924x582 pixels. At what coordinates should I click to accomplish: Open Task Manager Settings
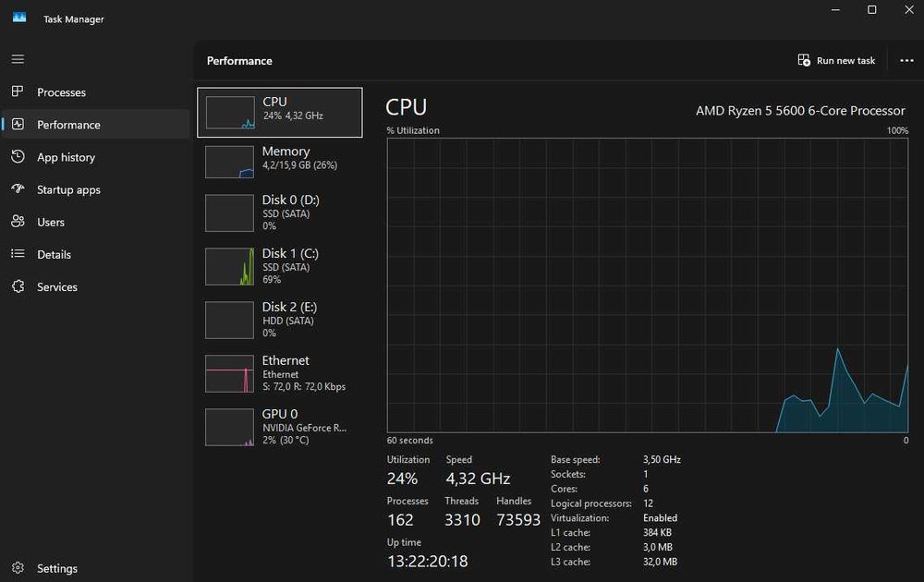point(95,568)
